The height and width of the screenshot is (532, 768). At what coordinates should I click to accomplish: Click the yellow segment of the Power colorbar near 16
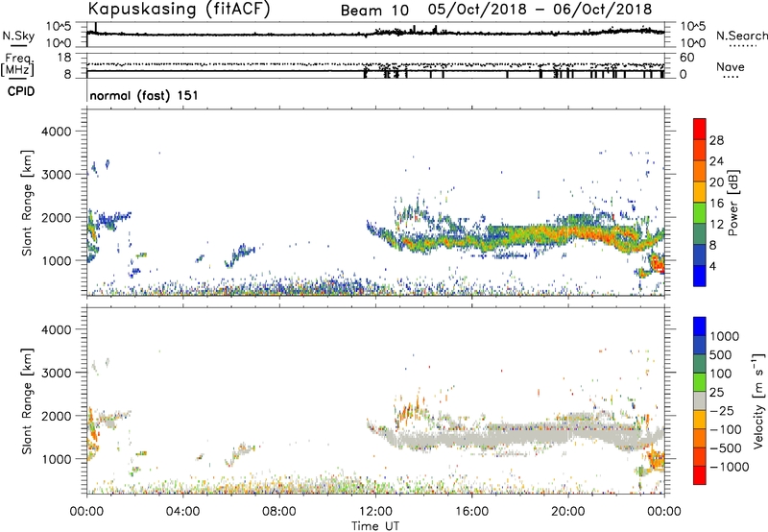click(x=700, y=191)
